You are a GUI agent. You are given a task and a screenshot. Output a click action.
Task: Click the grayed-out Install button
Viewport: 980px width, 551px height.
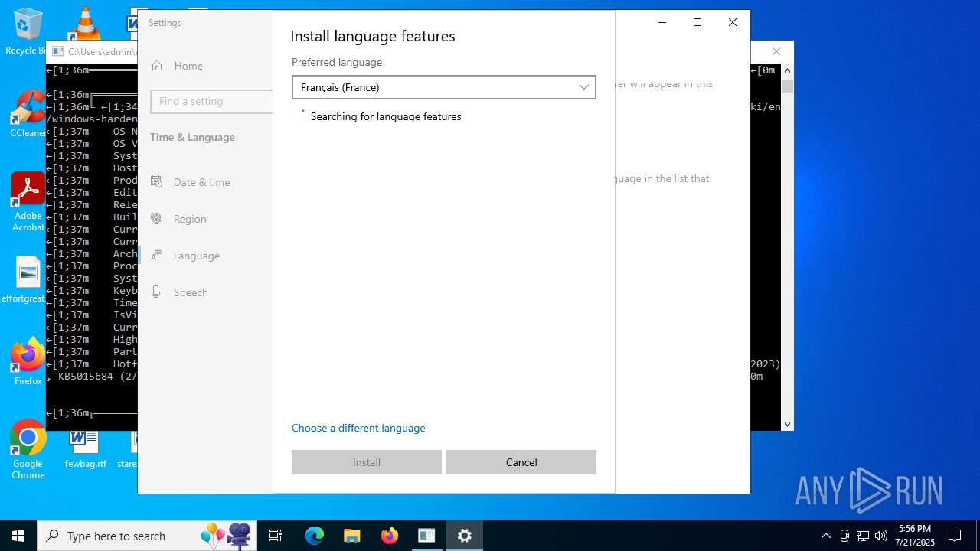pos(367,462)
